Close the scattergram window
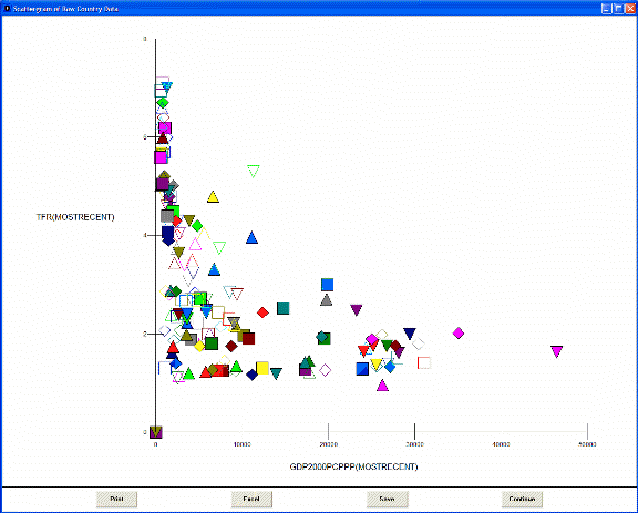This screenshot has width=638, height=513. 629,7
